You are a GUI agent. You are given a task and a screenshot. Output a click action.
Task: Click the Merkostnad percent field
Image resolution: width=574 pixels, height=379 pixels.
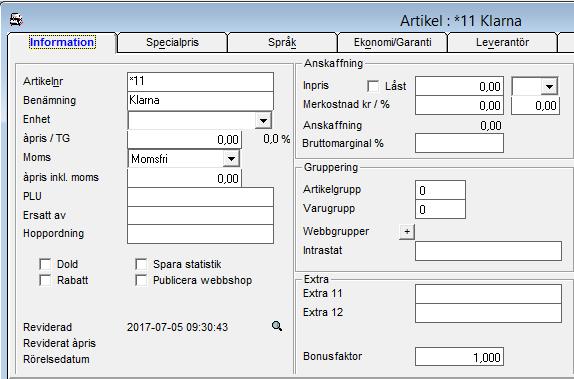tap(536, 105)
